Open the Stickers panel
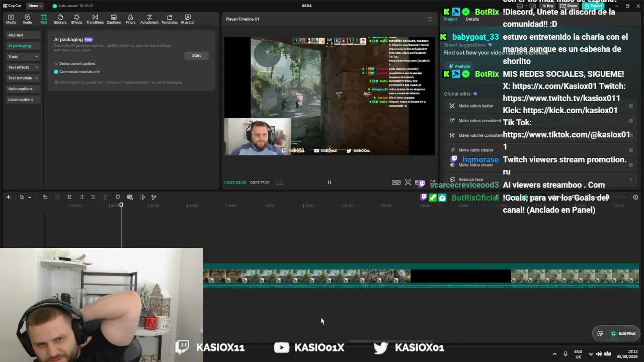 [60, 19]
